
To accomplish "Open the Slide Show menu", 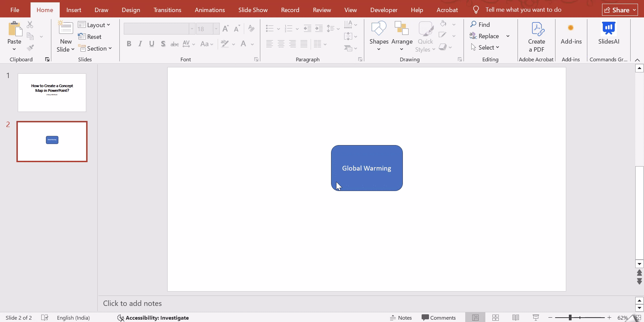I will 253,10.
